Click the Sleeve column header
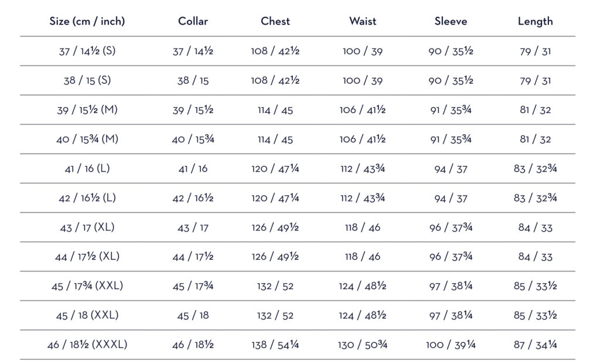600x364 pixels. point(451,22)
